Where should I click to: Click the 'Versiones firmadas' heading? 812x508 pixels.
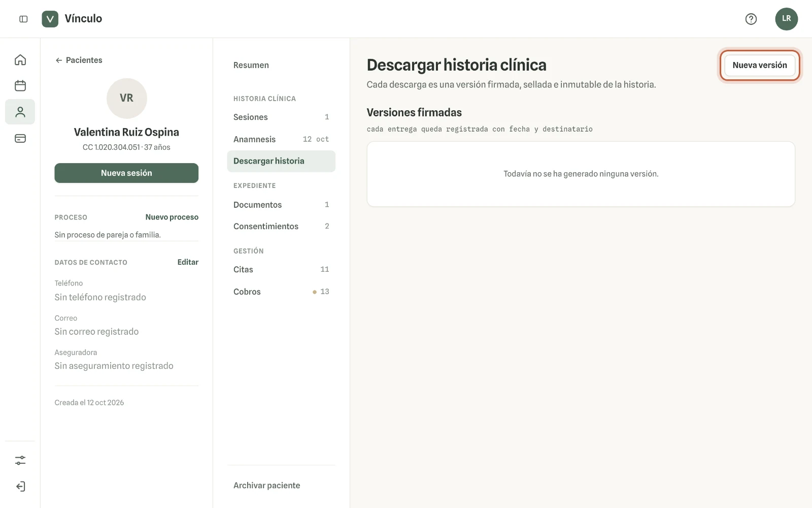click(414, 112)
